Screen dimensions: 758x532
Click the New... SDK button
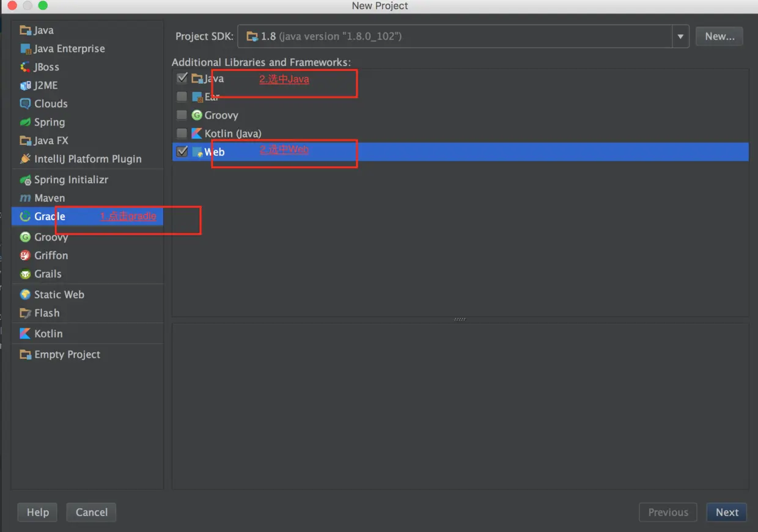point(719,36)
